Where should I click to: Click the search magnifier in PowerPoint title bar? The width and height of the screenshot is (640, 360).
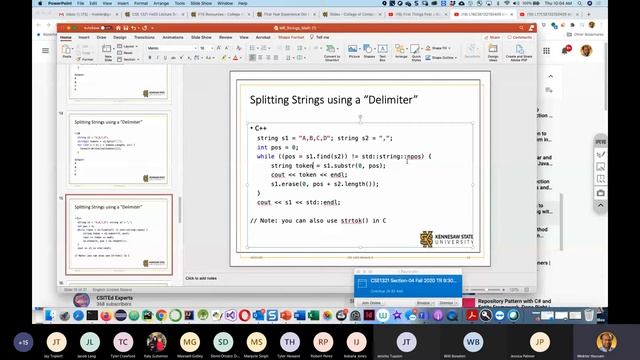(521, 28)
